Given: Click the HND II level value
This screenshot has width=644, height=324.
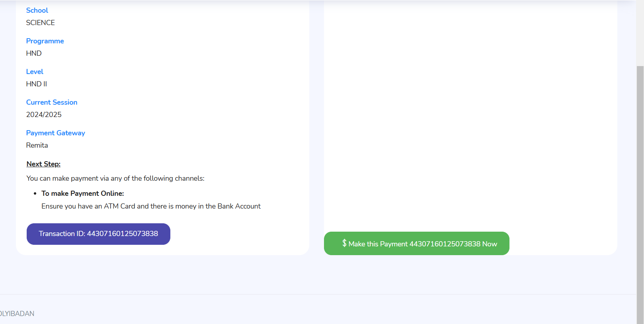Looking at the screenshot, I should coord(37,84).
